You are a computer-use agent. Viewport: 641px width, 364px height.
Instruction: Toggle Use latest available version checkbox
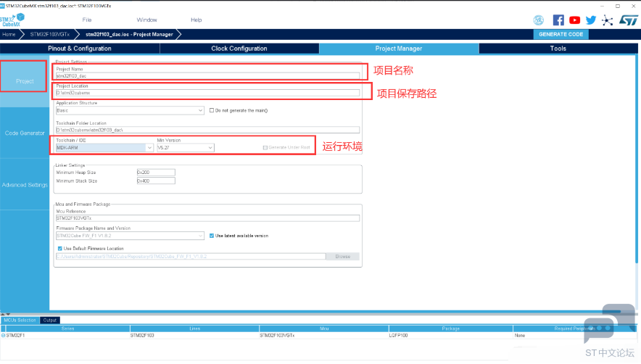coord(212,236)
